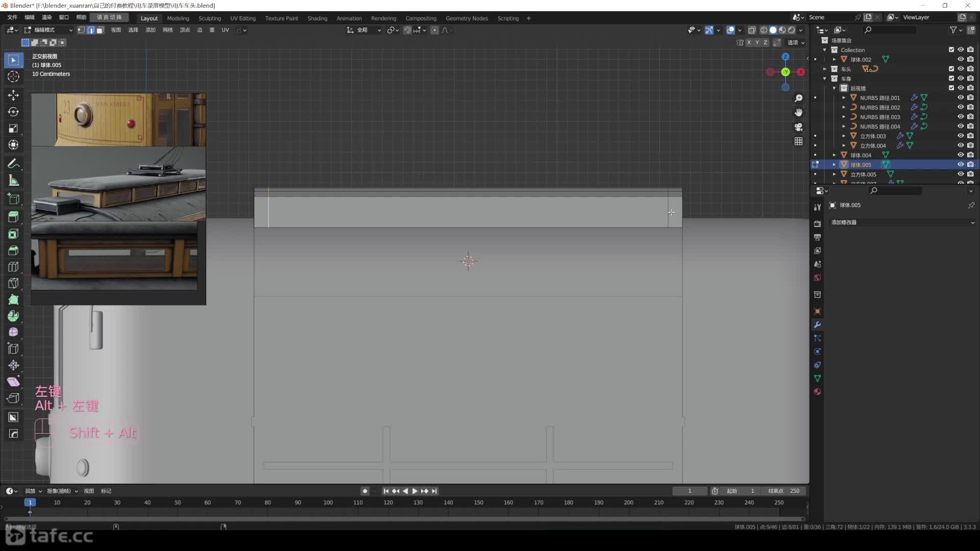Select the Transform tool
The height and width of the screenshot is (551, 980).
[x=14, y=145]
